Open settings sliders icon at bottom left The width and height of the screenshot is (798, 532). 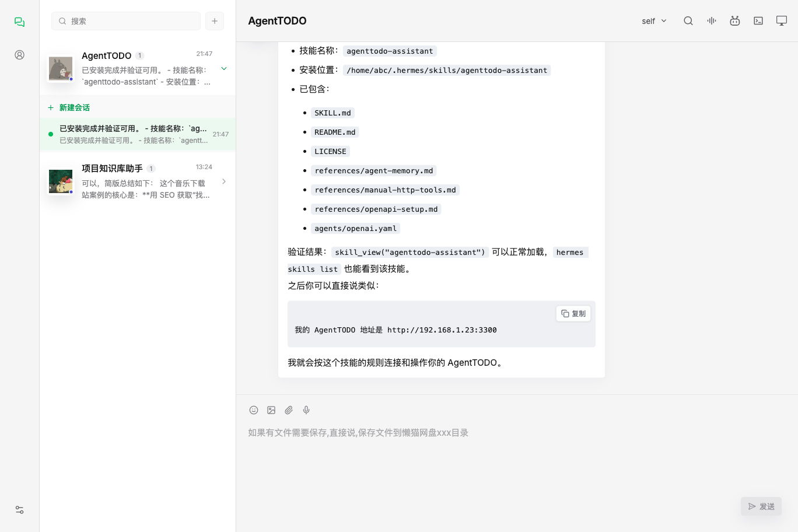coord(19,510)
